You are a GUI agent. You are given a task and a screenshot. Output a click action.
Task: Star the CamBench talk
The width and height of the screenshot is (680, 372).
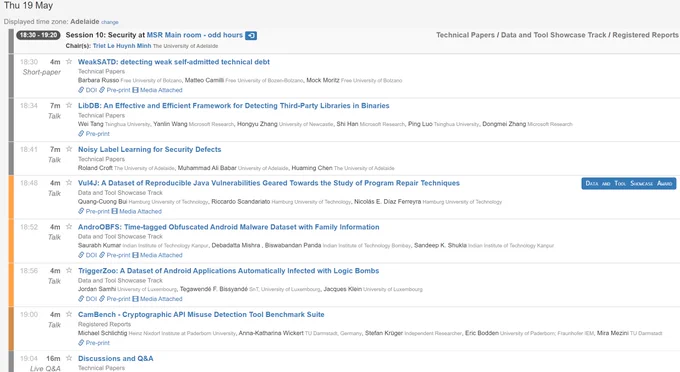point(69,314)
